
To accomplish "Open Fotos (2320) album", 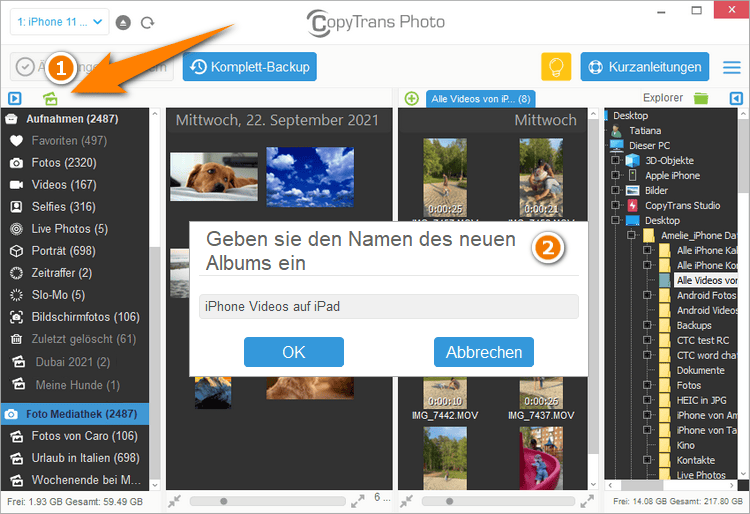I will (75, 163).
